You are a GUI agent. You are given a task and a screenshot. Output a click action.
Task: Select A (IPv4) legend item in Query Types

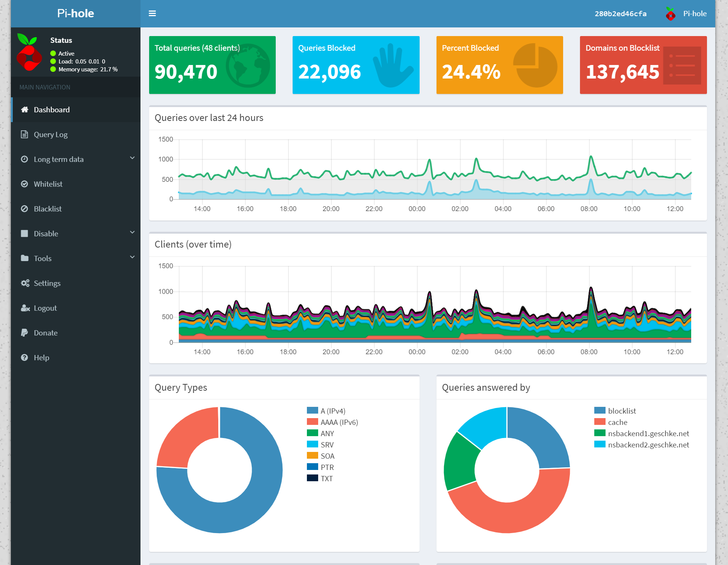[x=330, y=410]
